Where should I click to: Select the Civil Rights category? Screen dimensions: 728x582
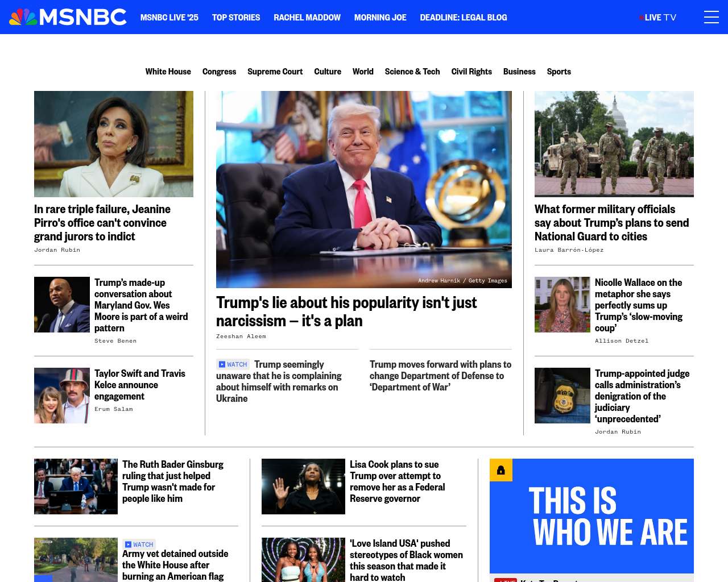click(471, 72)
